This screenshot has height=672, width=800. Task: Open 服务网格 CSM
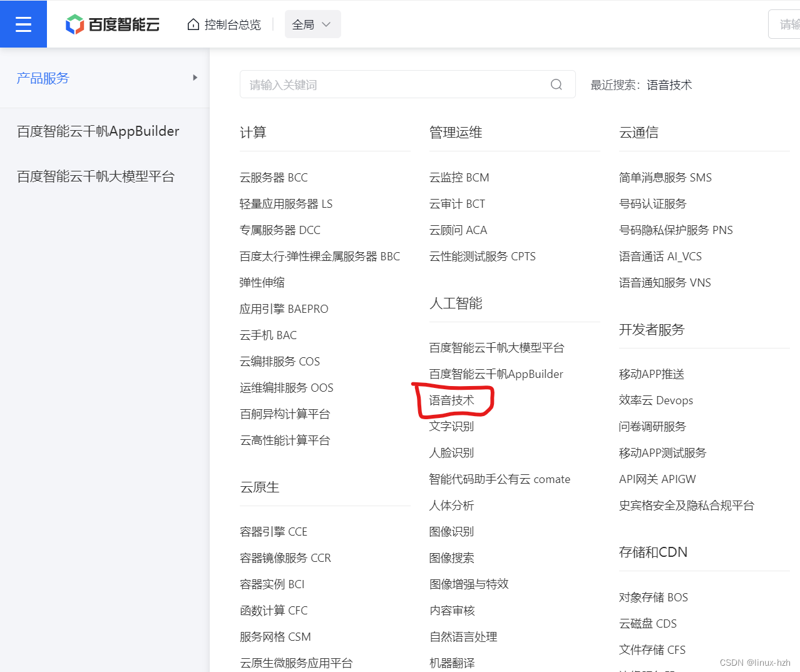pyautogui.click(x=275, y=637)
